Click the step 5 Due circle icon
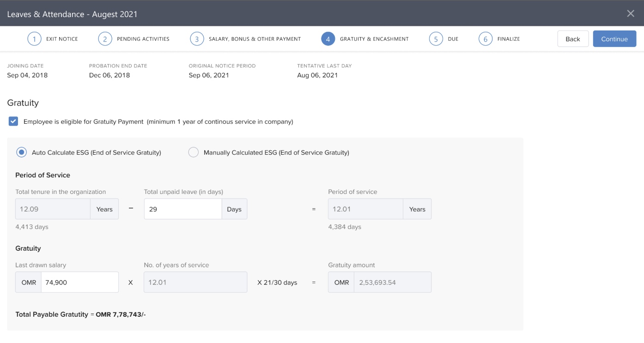The height and width of the screenshot is (343, 644). click(x=436, y=39)
